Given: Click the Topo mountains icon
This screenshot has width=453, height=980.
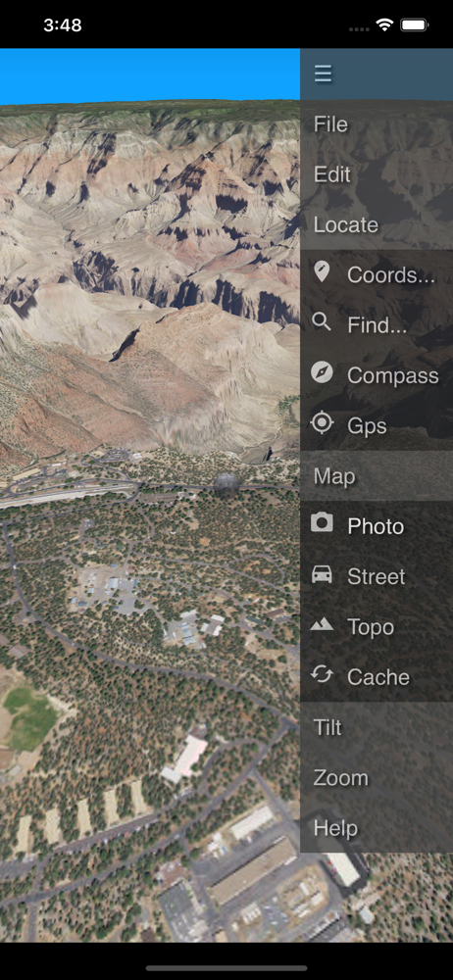Looking at the screenshot, I should [322, 623].
